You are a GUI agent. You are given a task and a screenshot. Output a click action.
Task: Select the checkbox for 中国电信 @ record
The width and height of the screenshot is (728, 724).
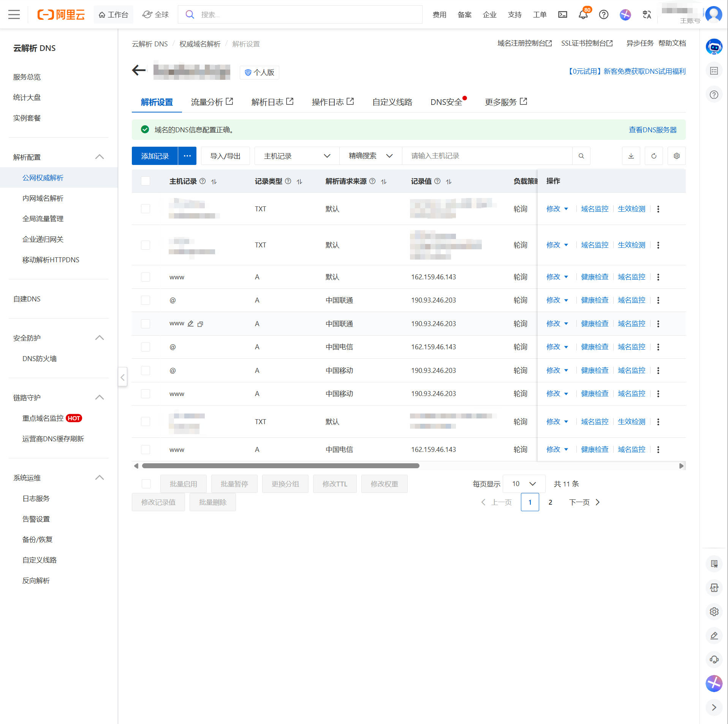[146, 347]
